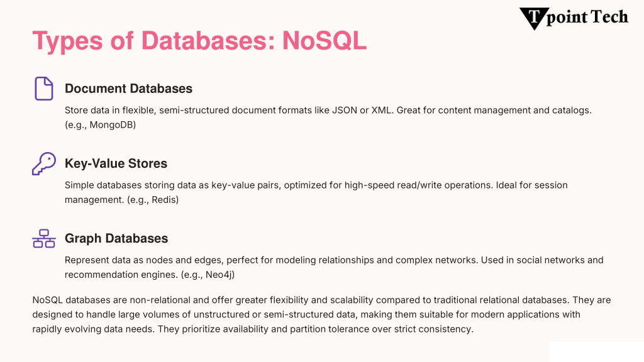Click the 'point Tech' logo text
Screen dimensions: 644x362
[x=587, y=17]
